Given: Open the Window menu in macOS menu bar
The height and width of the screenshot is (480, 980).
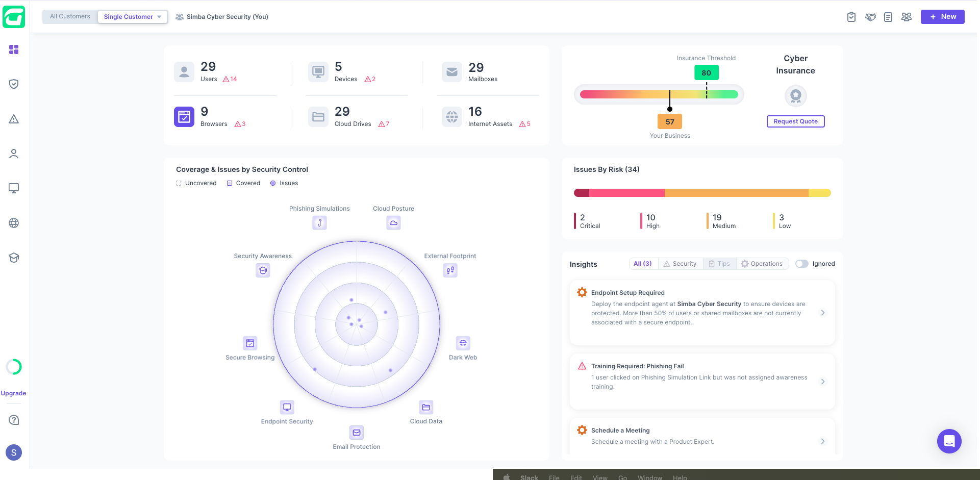Looking at the screenshot, I should point(650,477).
